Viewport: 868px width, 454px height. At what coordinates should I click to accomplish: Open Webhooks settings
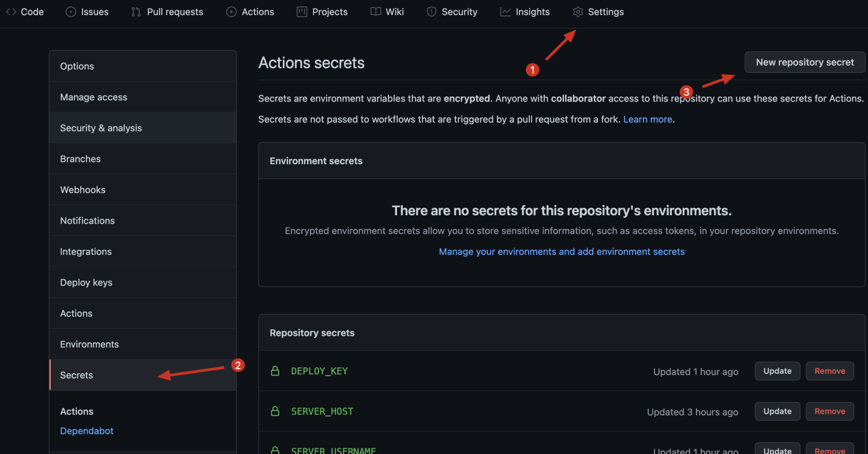[143, 190]
